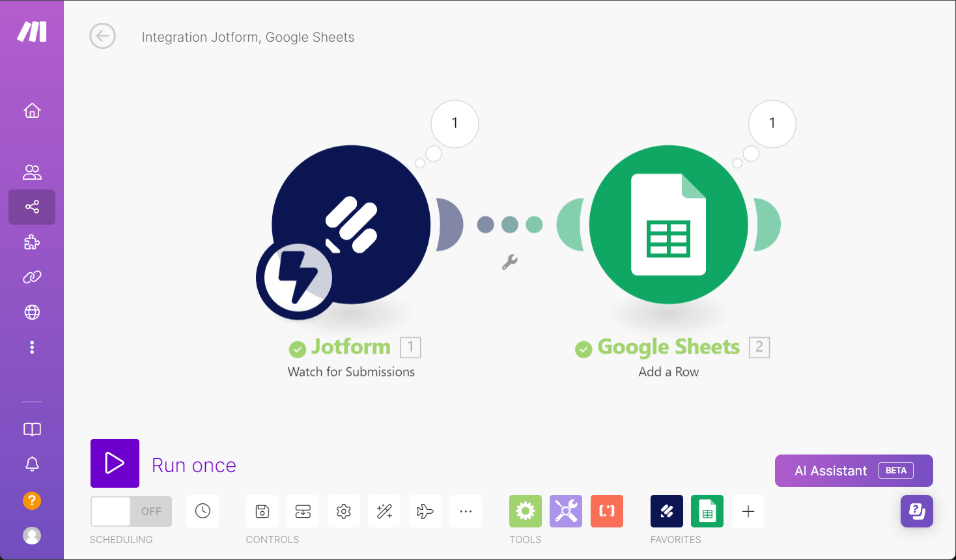
Task: Toggle the scheduling OFF switch
Action: (131, 511)
